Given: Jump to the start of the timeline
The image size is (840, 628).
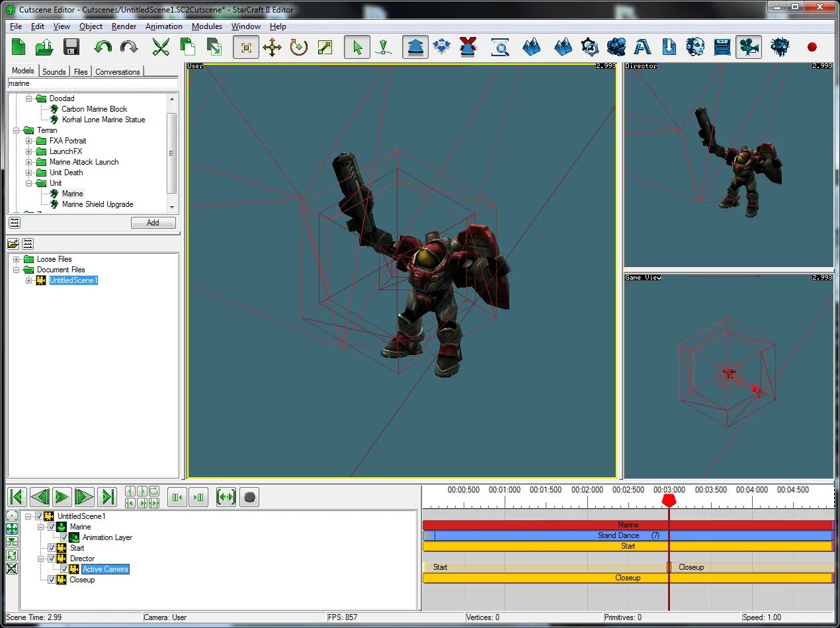Looking at the screenshot, I should [x=18, y=497].
